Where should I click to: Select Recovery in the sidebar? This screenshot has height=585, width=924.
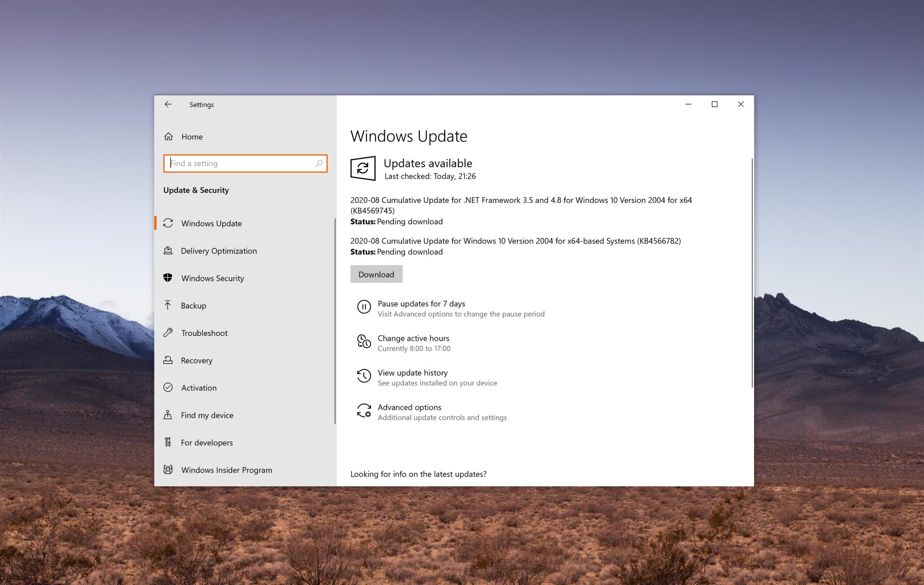pyautogui.click(x=245, y=360)
